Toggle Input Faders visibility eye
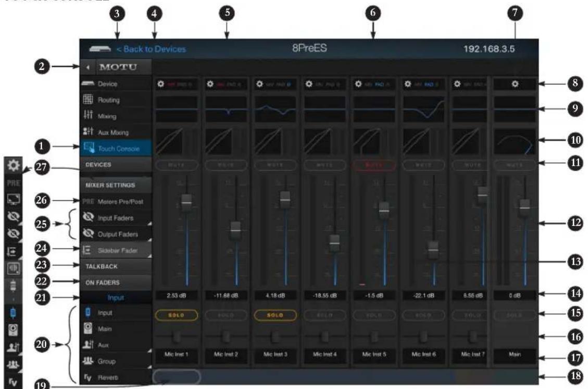Image resolution: width=588 pixels, height=389 pixels. [88, 217]
